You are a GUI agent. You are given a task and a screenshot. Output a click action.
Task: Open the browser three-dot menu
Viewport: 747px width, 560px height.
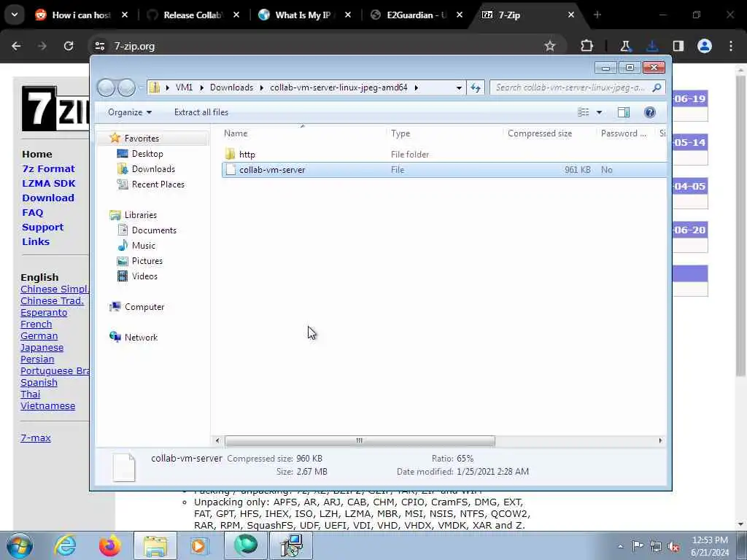pos(731,46)
